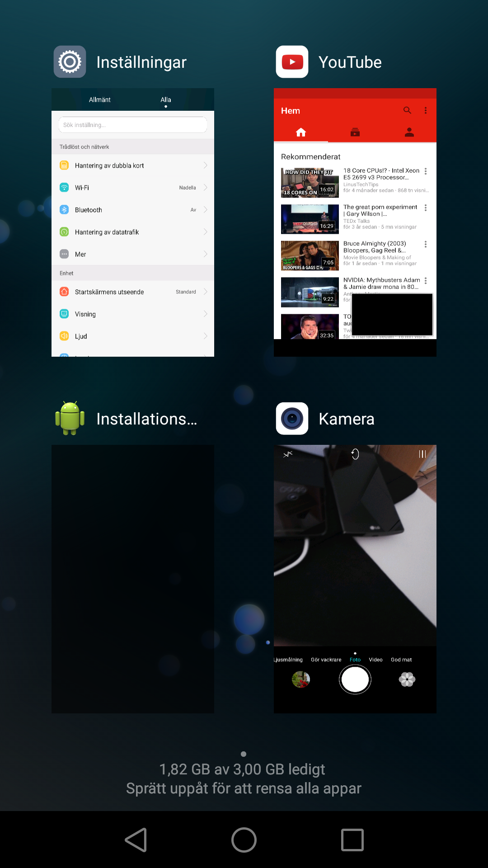This screenshot has width=488, height=868.
Task: Expand Ljud row chevron
Action: click(x=205, y=336)
